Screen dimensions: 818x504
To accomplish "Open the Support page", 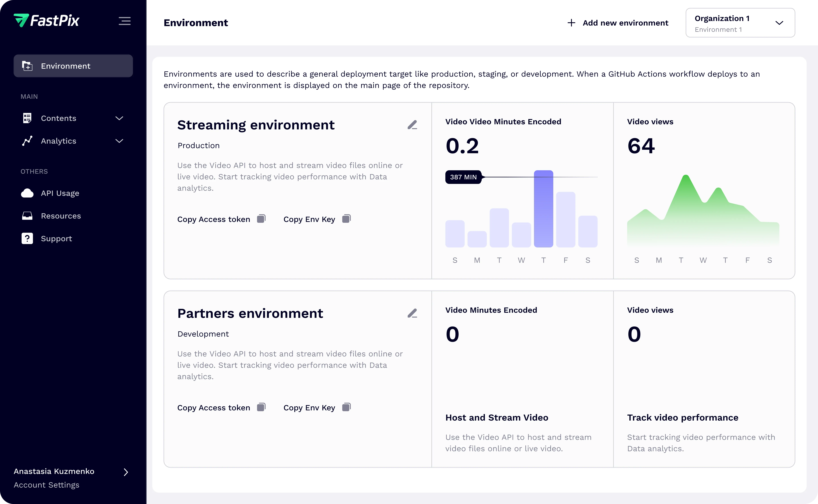I will (56, 239).
